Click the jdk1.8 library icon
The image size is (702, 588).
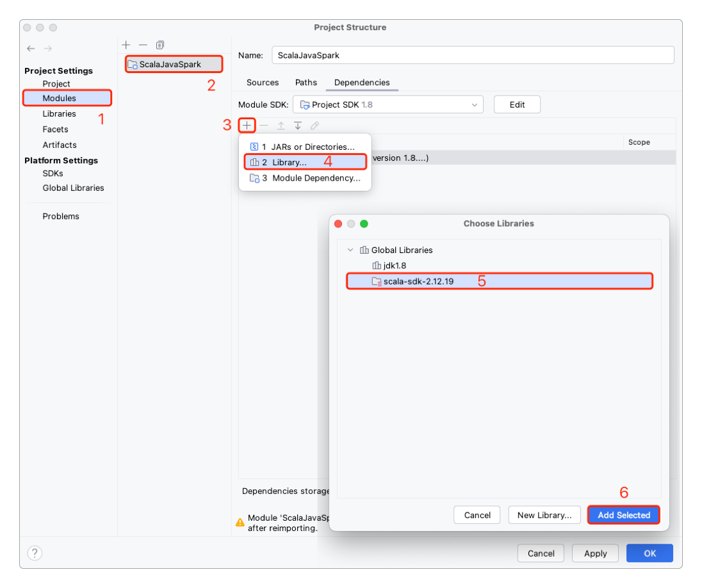pyautogui.click(x=377, y=266)
